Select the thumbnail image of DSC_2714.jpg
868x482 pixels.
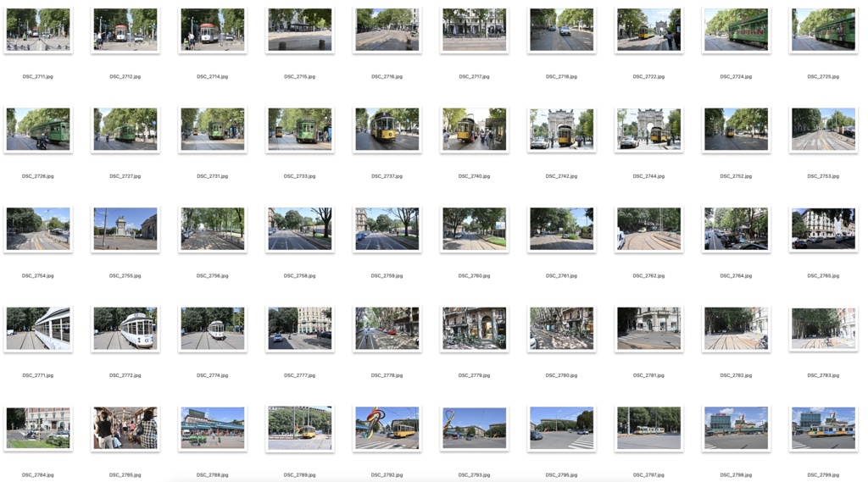tap(213, 30)
